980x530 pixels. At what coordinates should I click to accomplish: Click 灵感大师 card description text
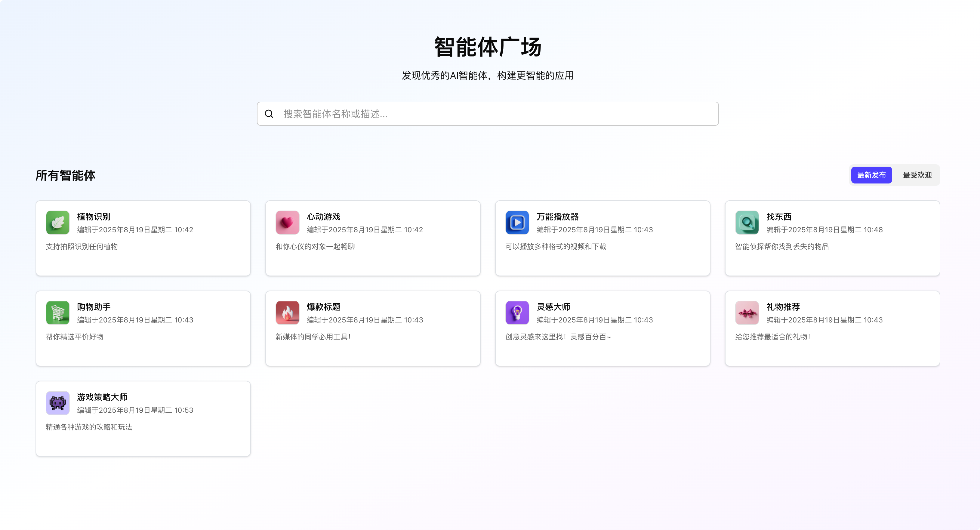click(x=558, y=337)
